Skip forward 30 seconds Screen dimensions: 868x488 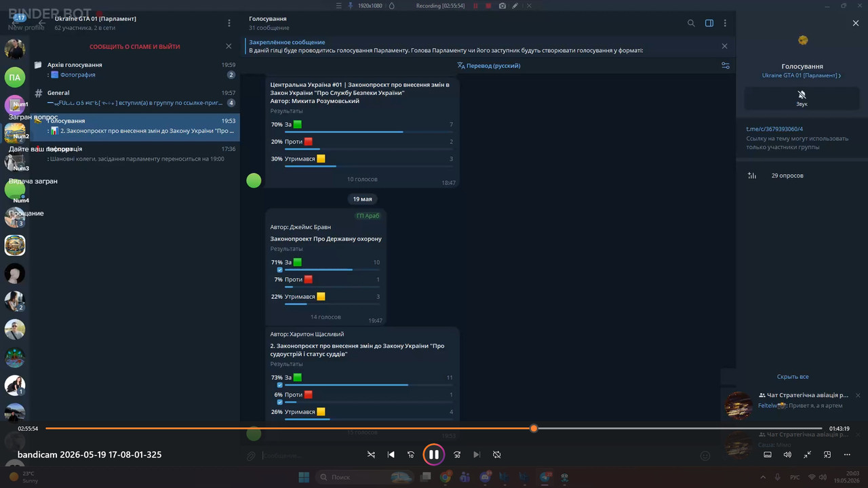coord(457,455)
